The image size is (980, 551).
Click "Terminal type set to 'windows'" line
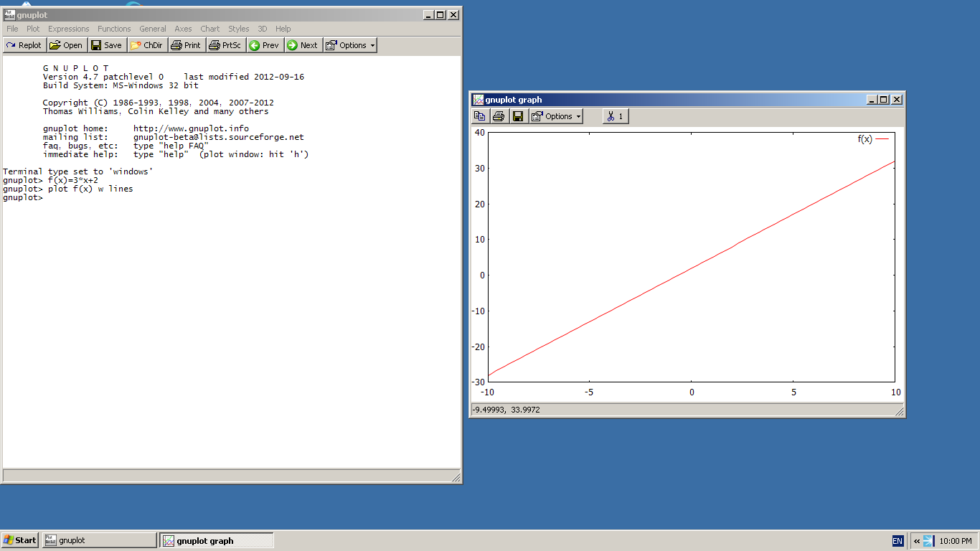[x=78, y=171]
